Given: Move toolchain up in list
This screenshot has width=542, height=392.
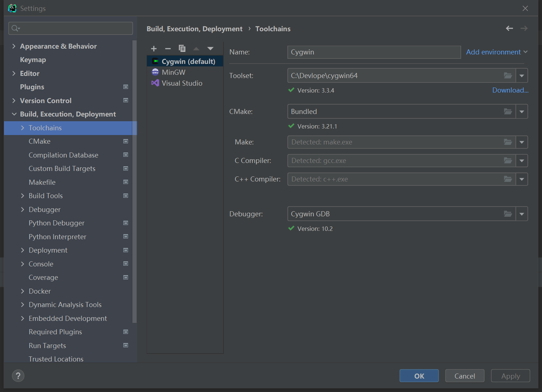Looking at the screenshot, I should 196,49.
